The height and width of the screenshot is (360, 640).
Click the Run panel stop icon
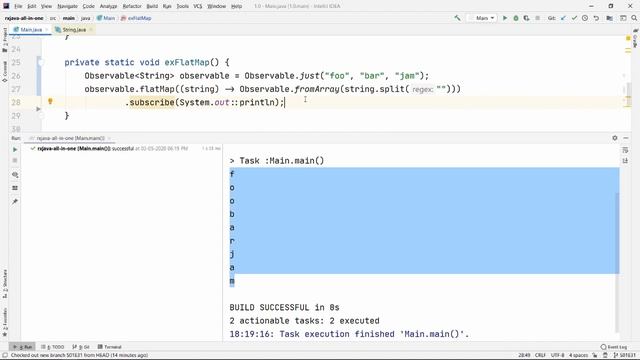(x=15, y=160)
